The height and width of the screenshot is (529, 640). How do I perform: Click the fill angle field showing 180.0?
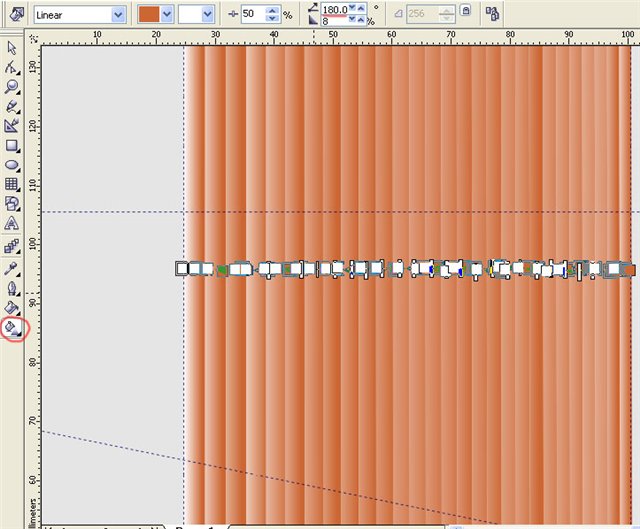334,9
